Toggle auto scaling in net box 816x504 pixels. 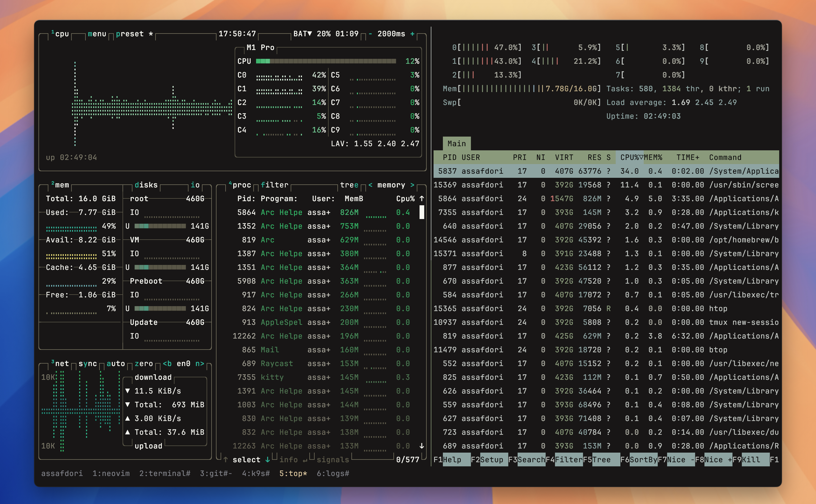(x=116, y=364)
